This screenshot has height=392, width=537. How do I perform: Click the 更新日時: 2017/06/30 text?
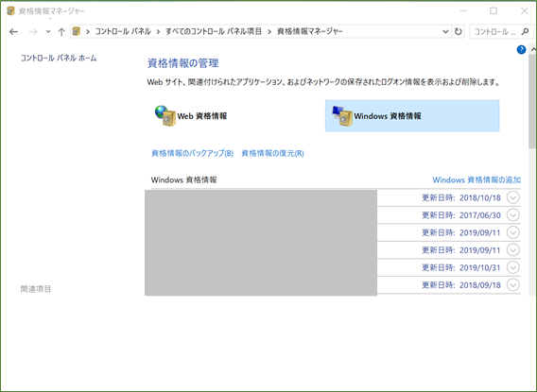(461, 215)
